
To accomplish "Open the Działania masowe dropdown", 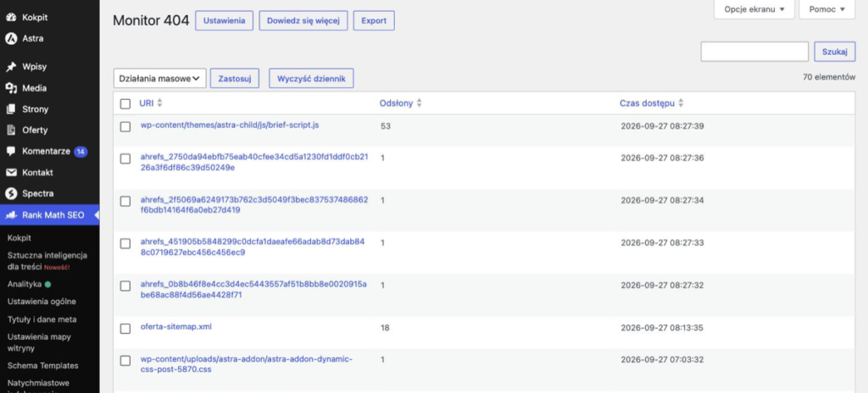I will [x=160, y=79].
